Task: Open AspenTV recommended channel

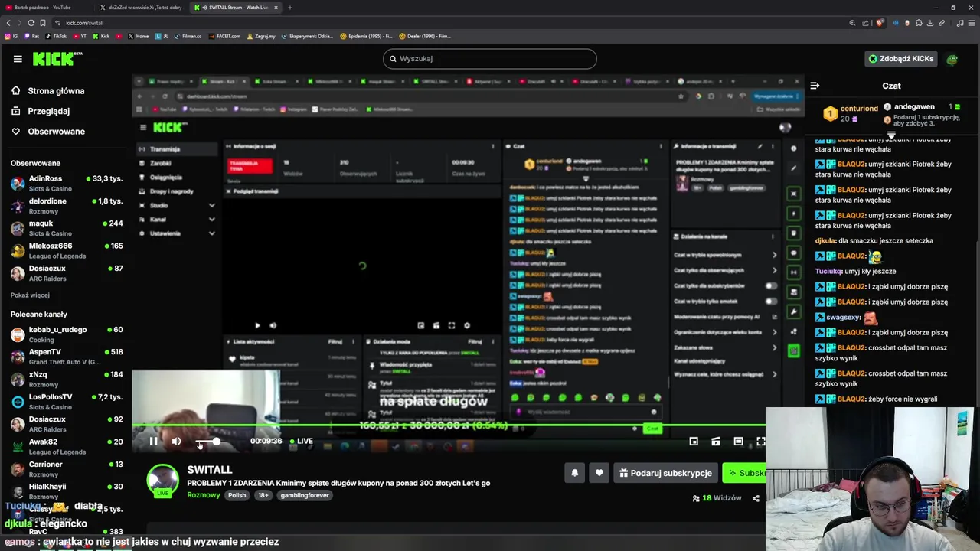Action: pyautogui.click(x=67, y=357)
